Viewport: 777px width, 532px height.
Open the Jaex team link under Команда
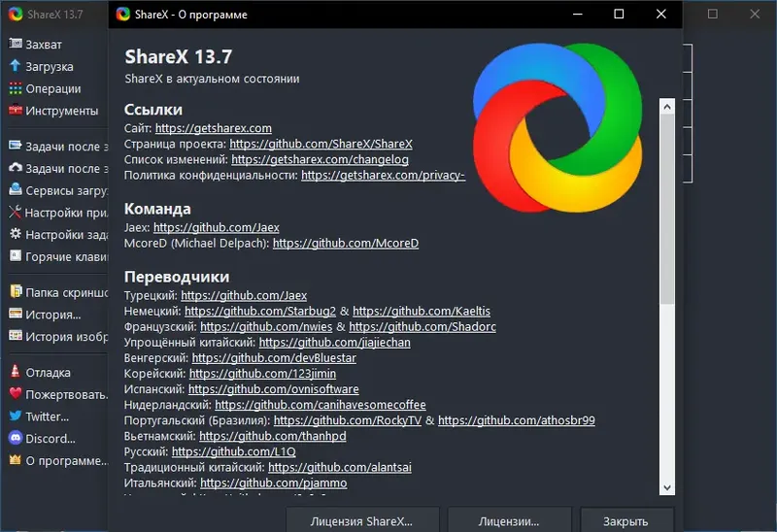216,227
